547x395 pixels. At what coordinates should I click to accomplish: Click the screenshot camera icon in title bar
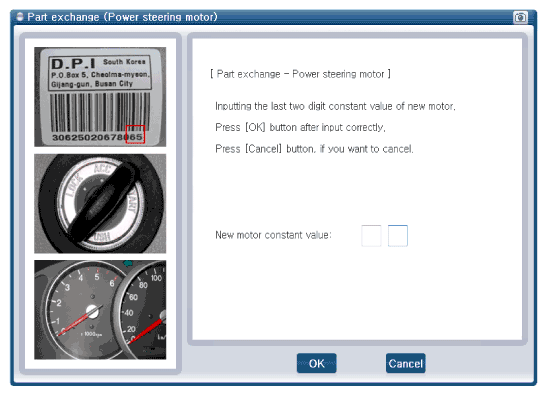tap(520, 17)
